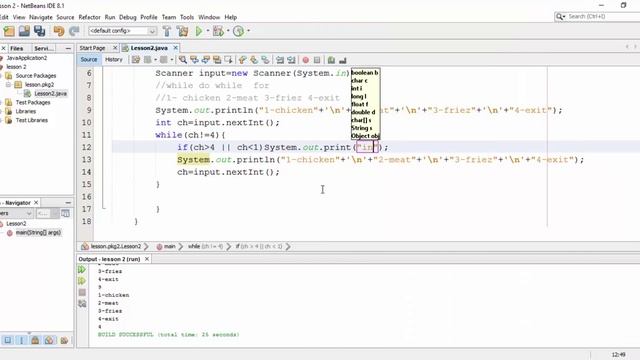Open the Tools menu
This screenshot has width=640, height=360.
point(187,17)
